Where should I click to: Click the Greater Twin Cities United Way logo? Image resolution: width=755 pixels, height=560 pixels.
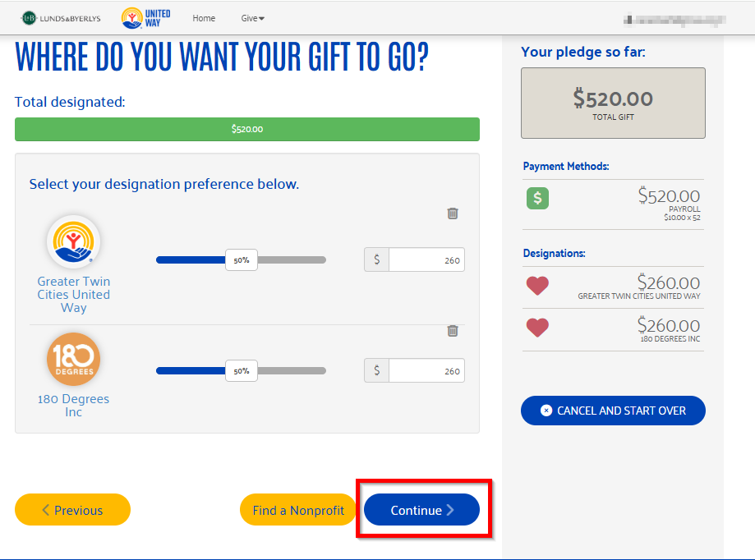click(x=73, y=242)
